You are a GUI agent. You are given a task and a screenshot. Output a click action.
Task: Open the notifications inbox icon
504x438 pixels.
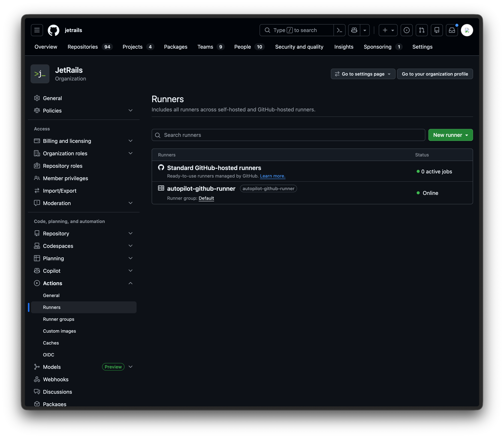click(452, 30)
